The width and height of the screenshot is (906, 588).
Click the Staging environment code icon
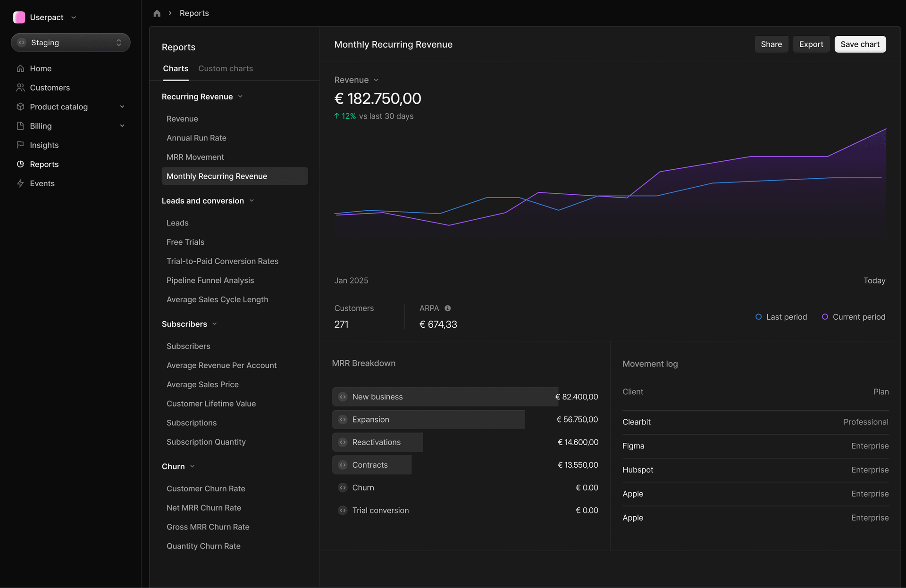22,42
